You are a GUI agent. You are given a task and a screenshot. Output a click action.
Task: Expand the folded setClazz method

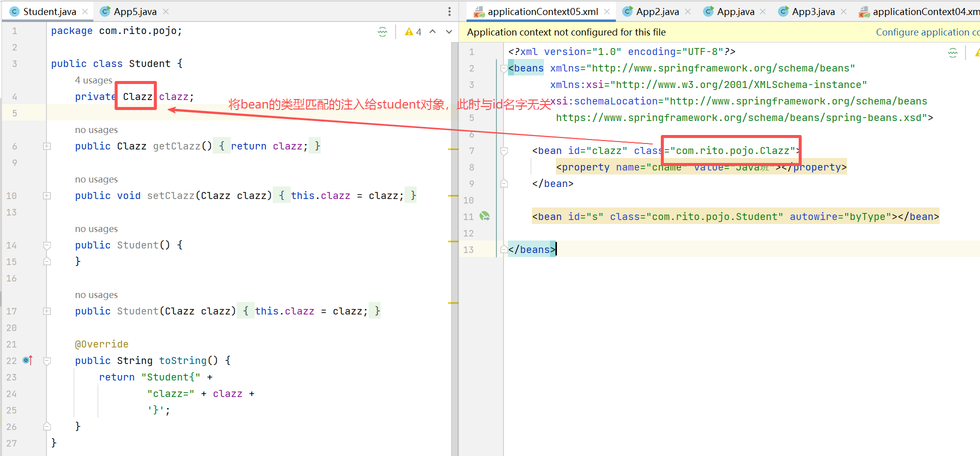click(47, 195)
